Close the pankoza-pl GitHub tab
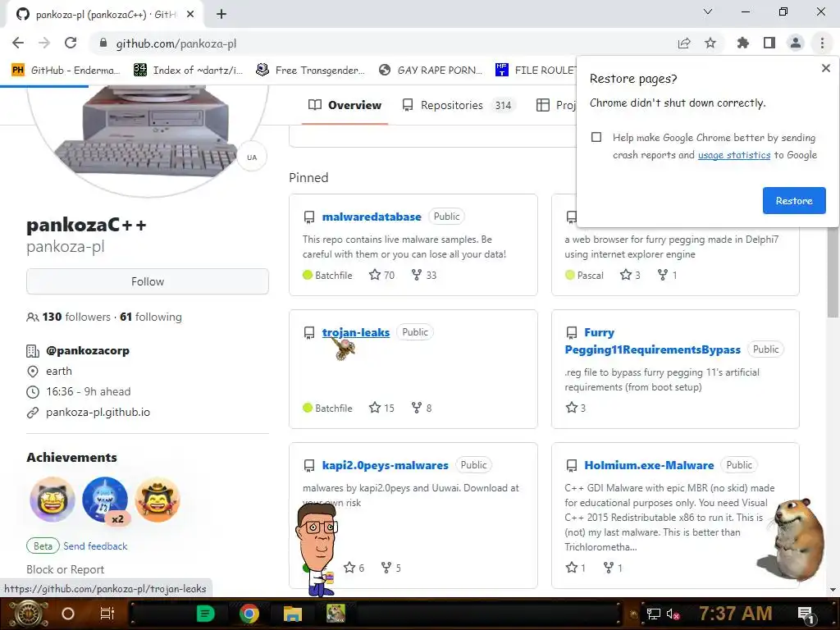This screenshot has height=630, width=840. (x=190, y=14)
